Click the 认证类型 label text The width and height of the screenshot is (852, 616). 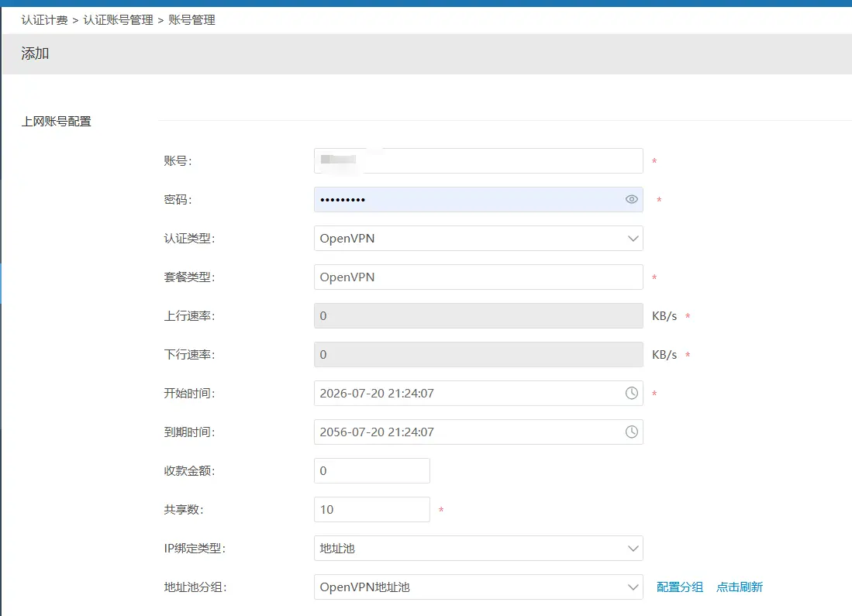click(190, 239)
